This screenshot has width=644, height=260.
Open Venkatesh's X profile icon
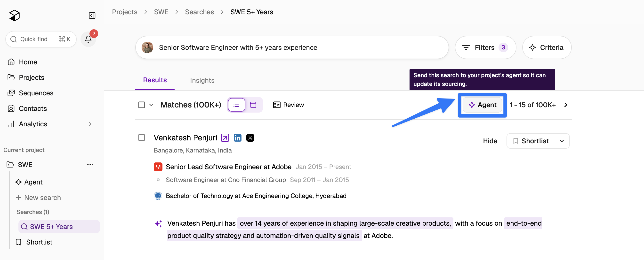pyautogui.click(x=250, y=138)
